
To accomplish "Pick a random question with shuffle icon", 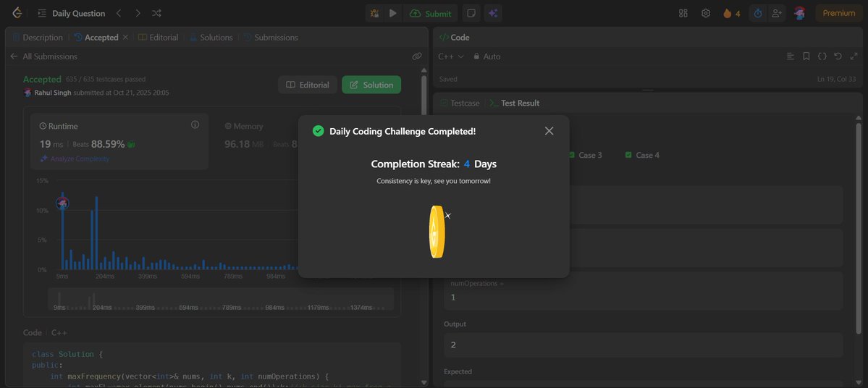I will coord(156,13).
